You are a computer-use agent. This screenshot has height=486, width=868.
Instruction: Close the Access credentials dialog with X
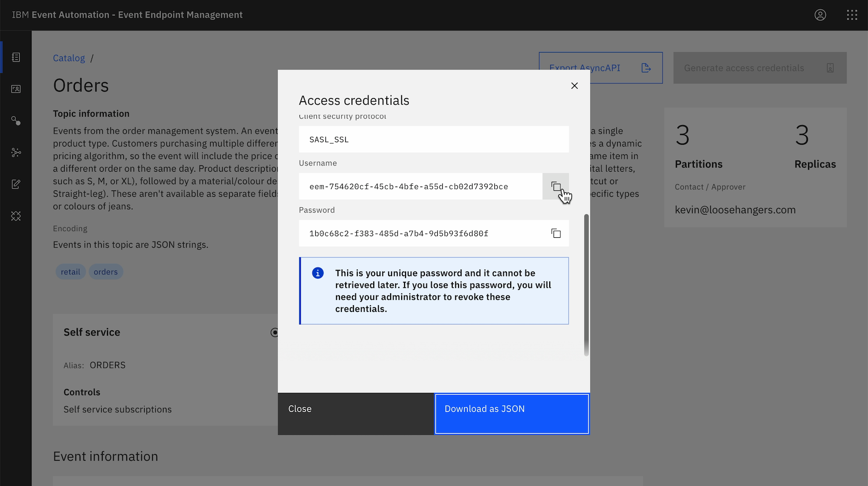click(574, 86)
